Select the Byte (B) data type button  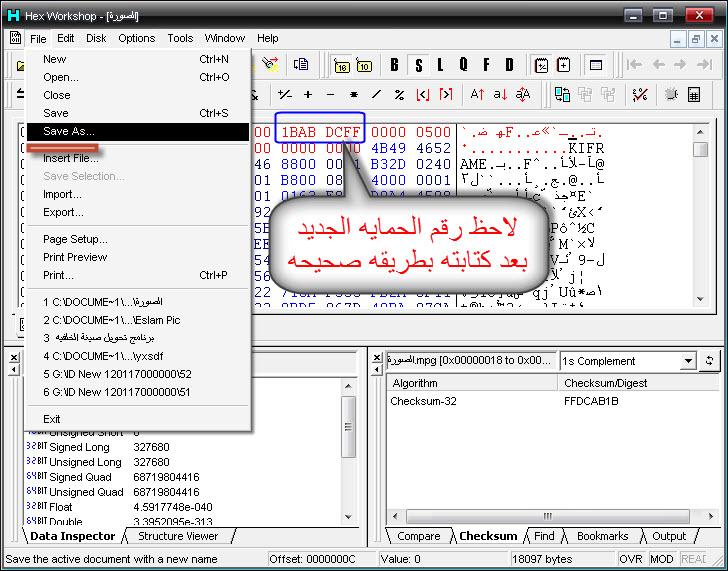click(394, 65)
